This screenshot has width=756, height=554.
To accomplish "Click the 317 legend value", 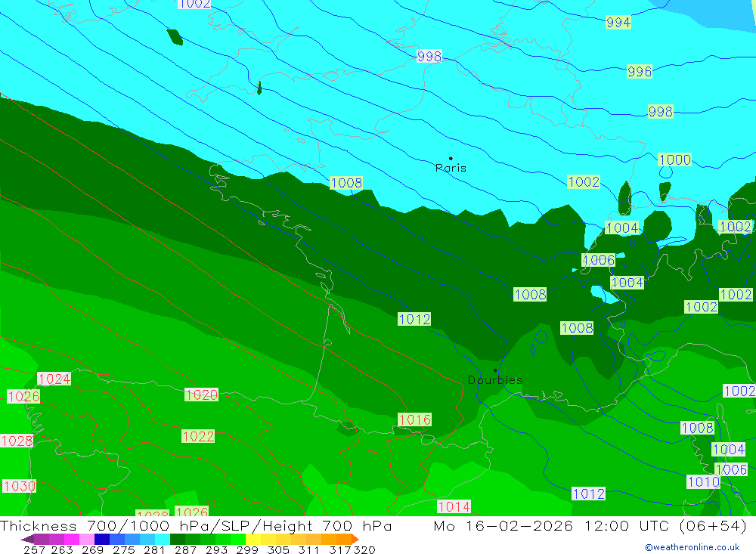I will 339,549.
